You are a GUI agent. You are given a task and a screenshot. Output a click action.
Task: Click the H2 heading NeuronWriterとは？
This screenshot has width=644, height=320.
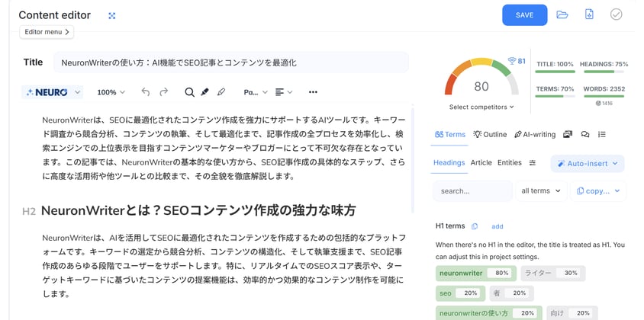198,211
